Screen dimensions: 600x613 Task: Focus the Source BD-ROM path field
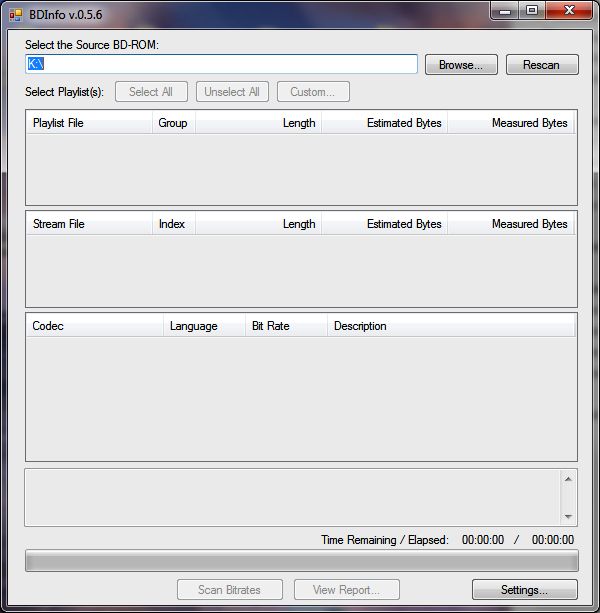[x=222, y=64]
